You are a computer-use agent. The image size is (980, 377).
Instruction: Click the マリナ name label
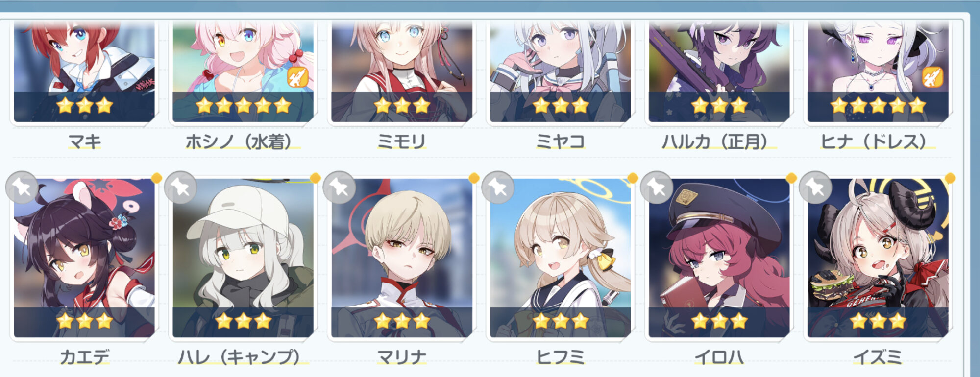[402, 357]
